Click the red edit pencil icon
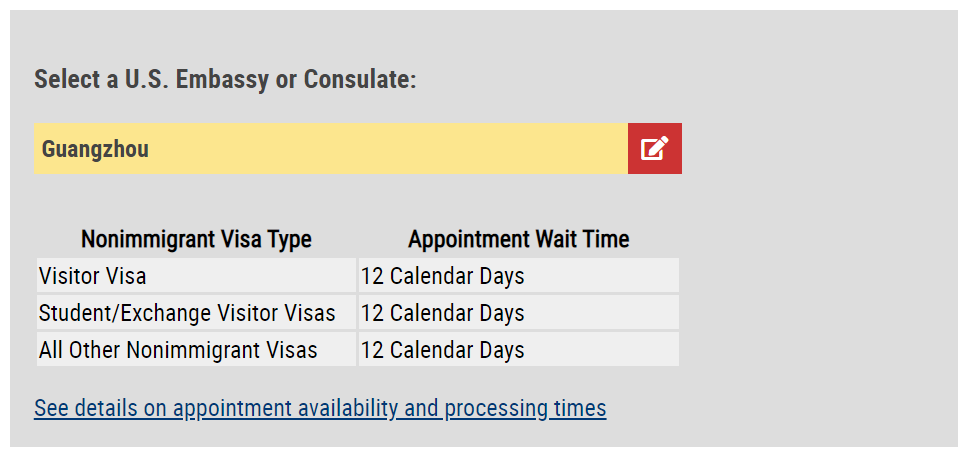This screenshot has width=960, height=451. 654,149
